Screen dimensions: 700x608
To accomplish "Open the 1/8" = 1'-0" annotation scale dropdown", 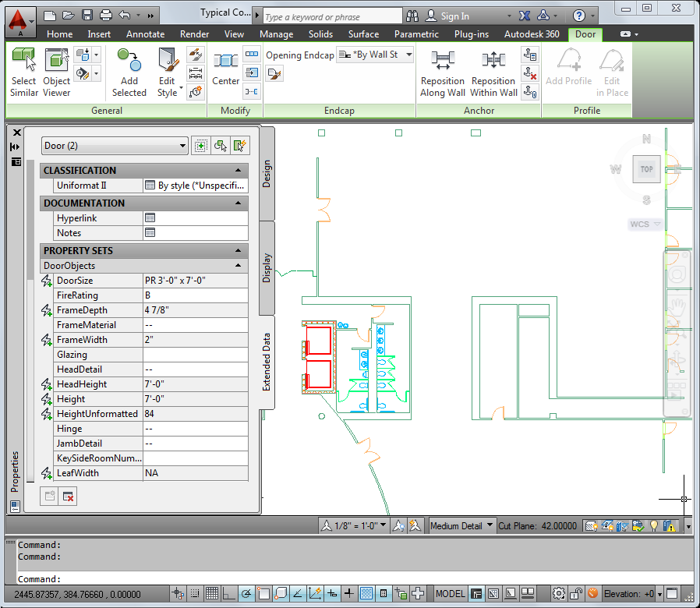I will click(x=360, y=526).
